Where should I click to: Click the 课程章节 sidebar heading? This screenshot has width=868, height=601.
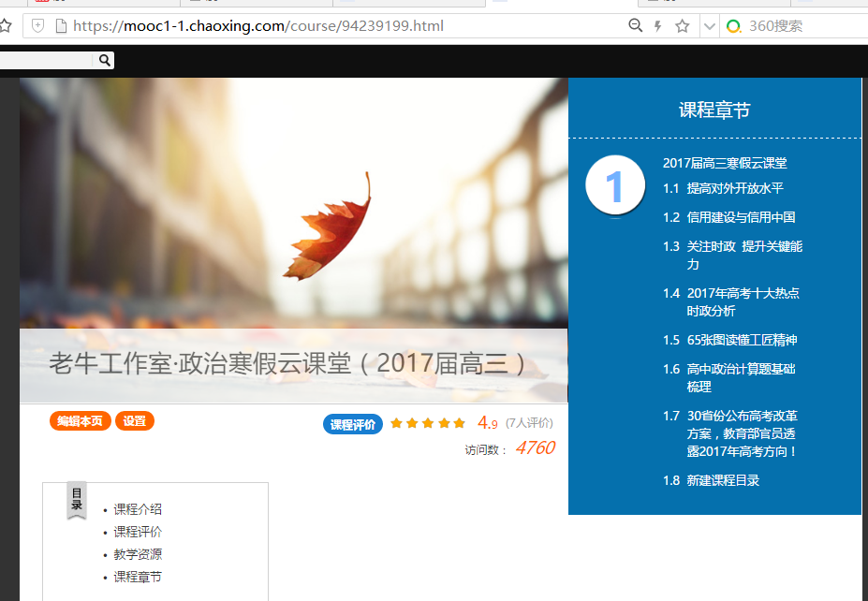pyautogui.click(x=714, y=110)
